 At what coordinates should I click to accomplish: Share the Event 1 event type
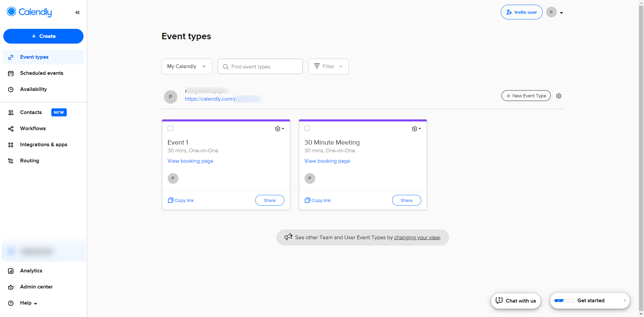[x=270, y=200]
